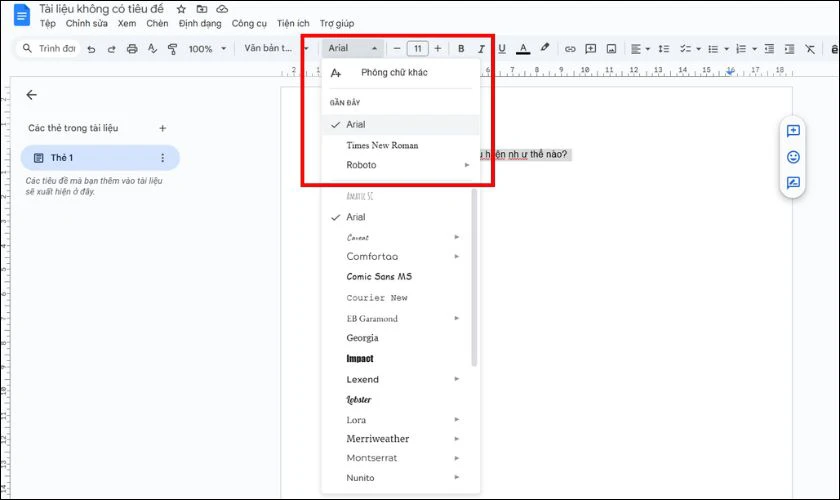The height and width of the screenshot is (500, 840).
Task: Click the menu search box
Action: [49, 49]
